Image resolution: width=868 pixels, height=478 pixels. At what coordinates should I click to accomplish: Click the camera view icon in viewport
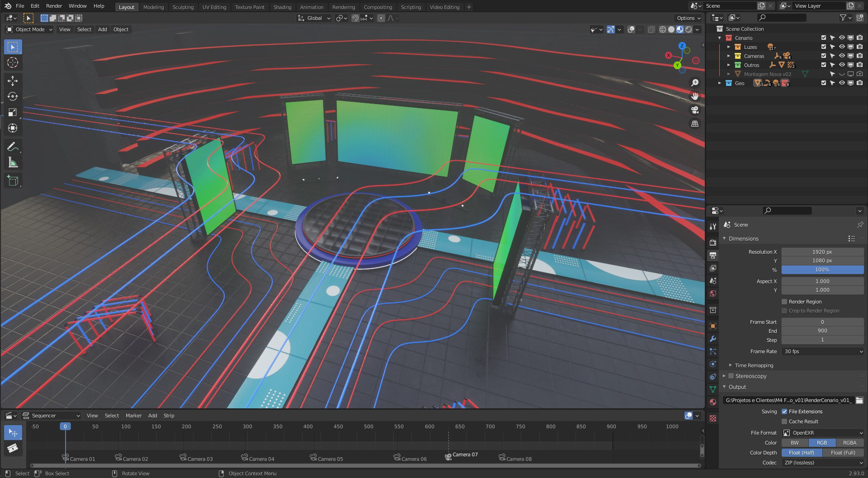[x=695, y=110]
